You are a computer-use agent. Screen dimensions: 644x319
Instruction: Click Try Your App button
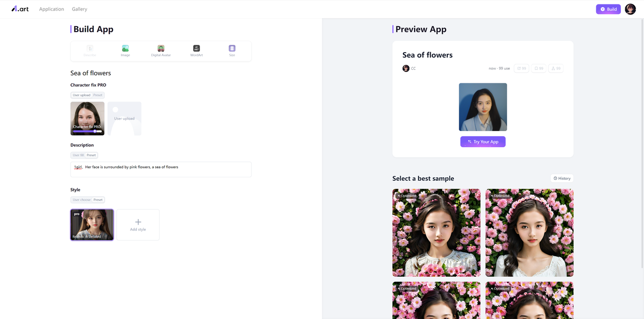[x=482, y=142]
